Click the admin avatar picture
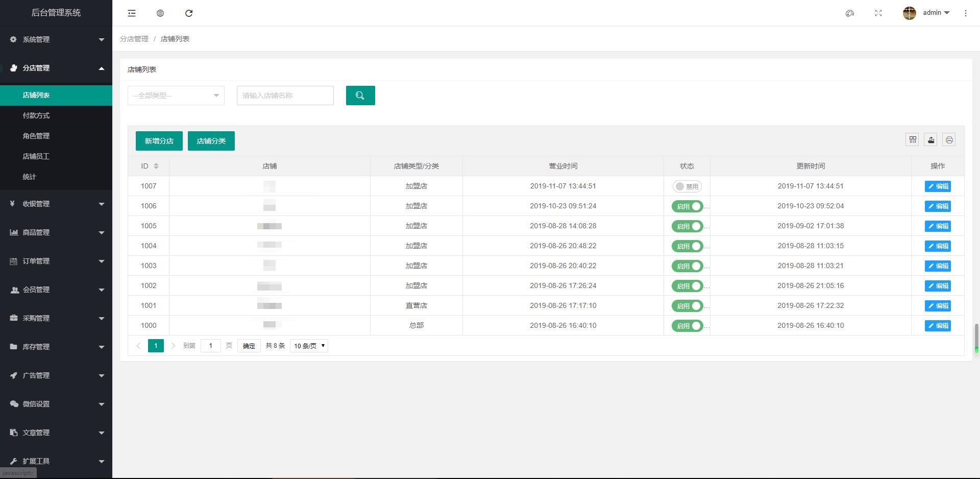 pyautogui.click(x=910, y=13)
